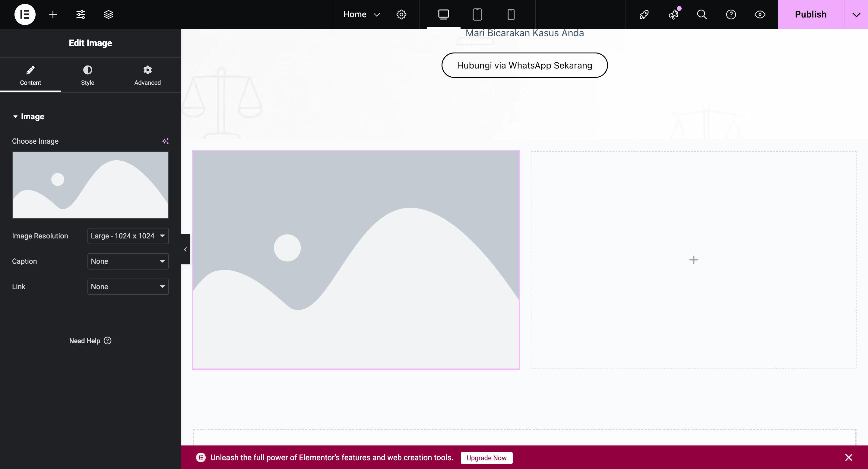Open the Caption dropdown
Image resolution: width=868 pixels, height=469 pixels.
(x=128, y=261)
